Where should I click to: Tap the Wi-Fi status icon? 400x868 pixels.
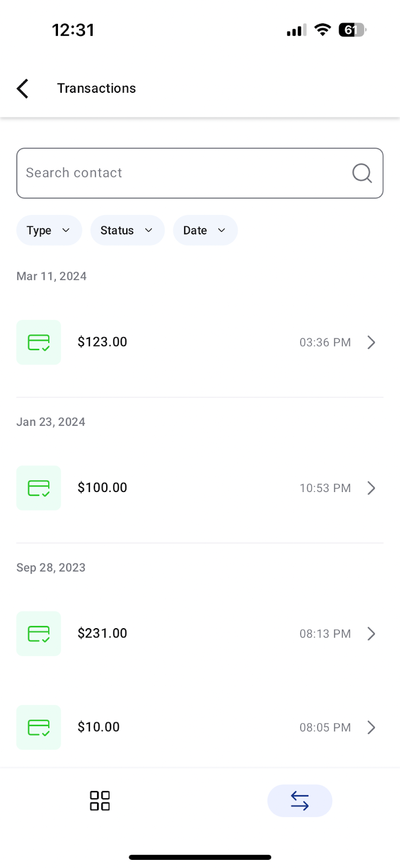coord(322,30)
